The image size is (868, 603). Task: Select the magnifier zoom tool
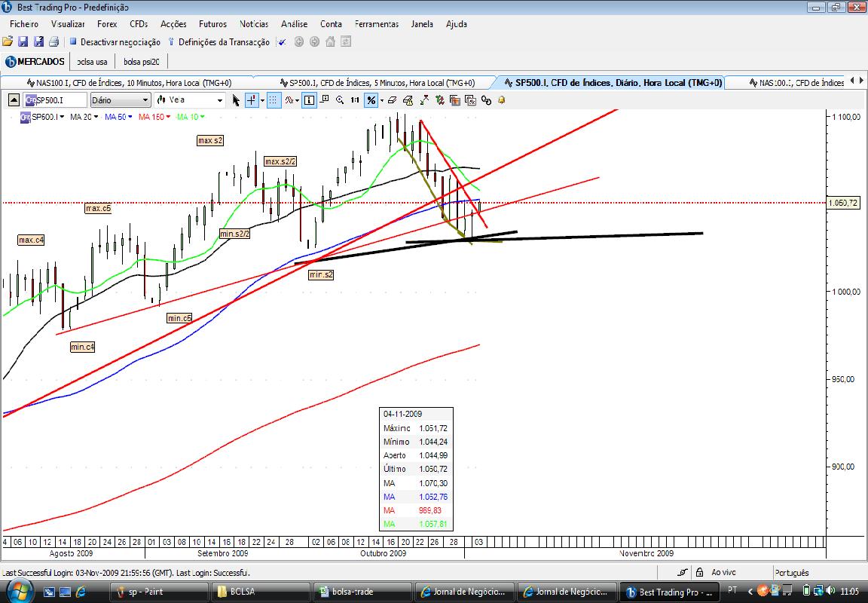click(339, 100)
